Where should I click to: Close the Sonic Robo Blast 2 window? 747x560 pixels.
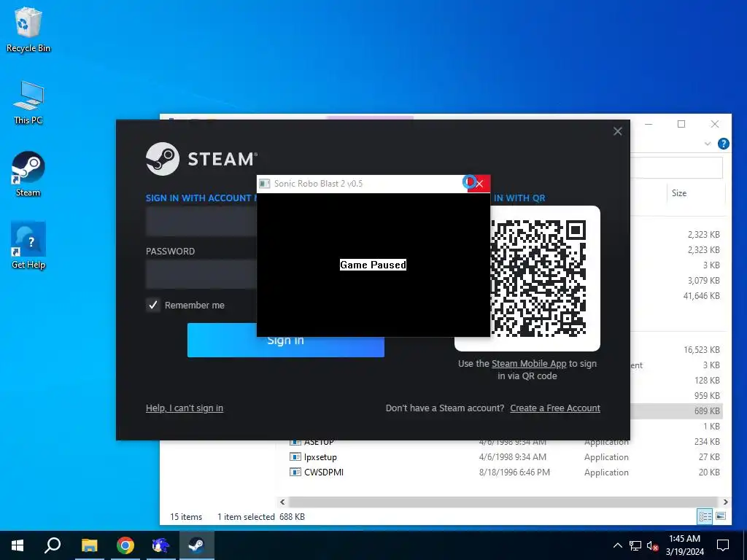pos(479,184)
